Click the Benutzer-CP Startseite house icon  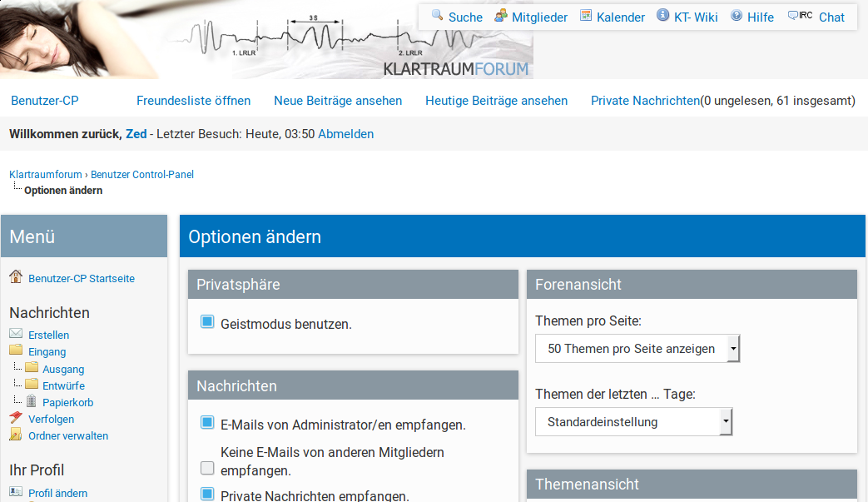(x=16, y=276)
